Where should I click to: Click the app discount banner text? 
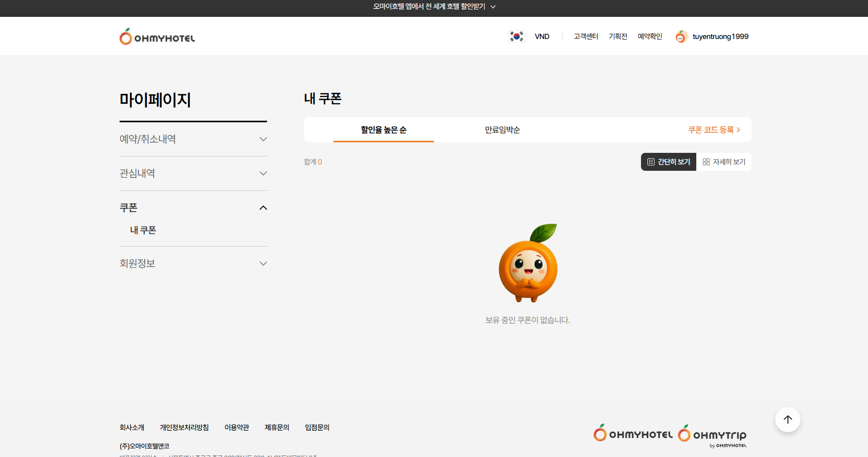(429, 7)
